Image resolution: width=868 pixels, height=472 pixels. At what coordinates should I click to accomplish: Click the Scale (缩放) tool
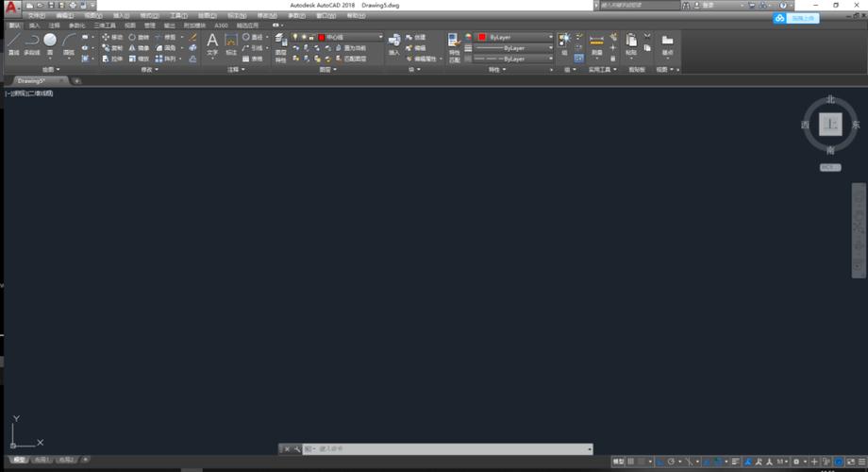[x=139, y=59]
